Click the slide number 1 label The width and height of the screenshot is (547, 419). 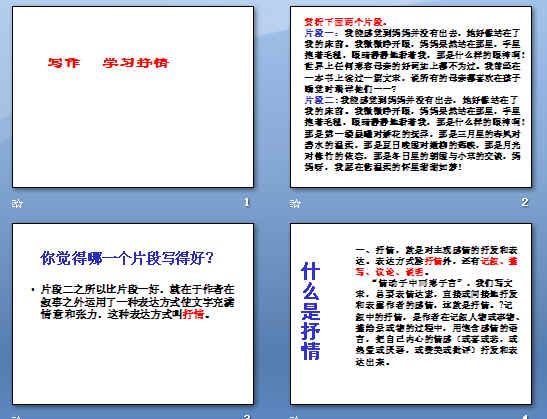coord(247,202)
